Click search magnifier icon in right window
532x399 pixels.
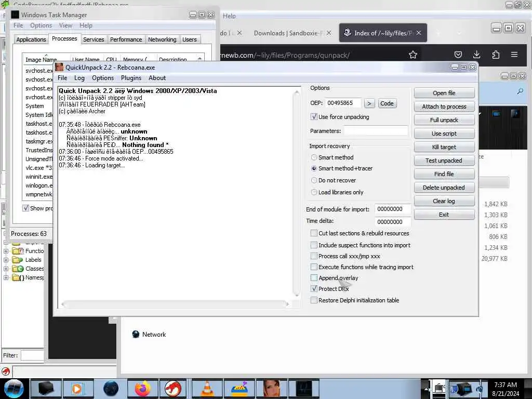tap(520, 91)
